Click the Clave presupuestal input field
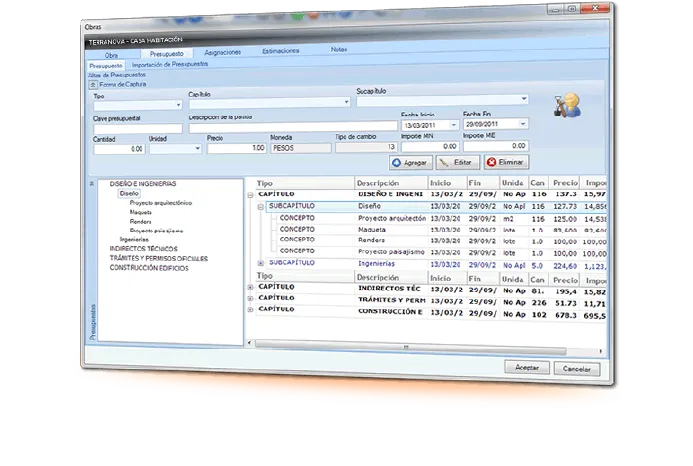The height and width of the screenshot is (466, 693). (137, 129)
